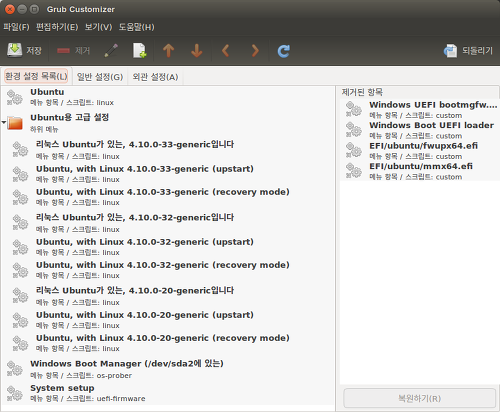Collapse the Ubuntu용 고급 설정 submenu triangle
Screen dimensions: 500x412
coord(3,122)
